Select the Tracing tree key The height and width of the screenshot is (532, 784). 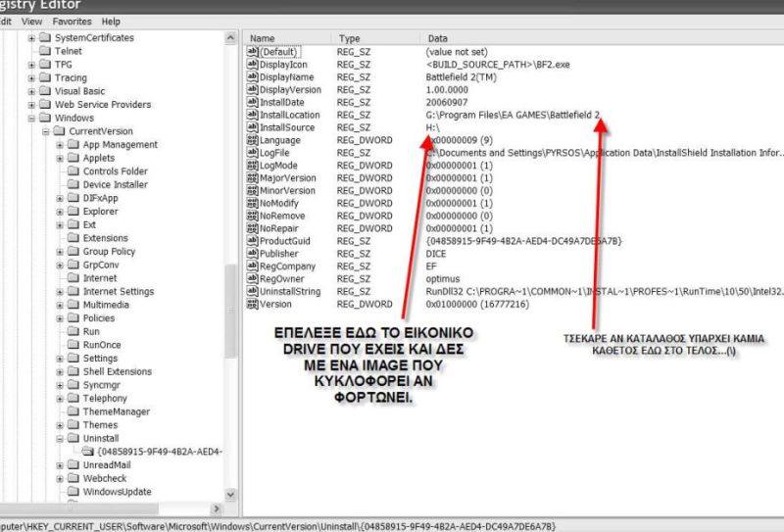(71, 78)
